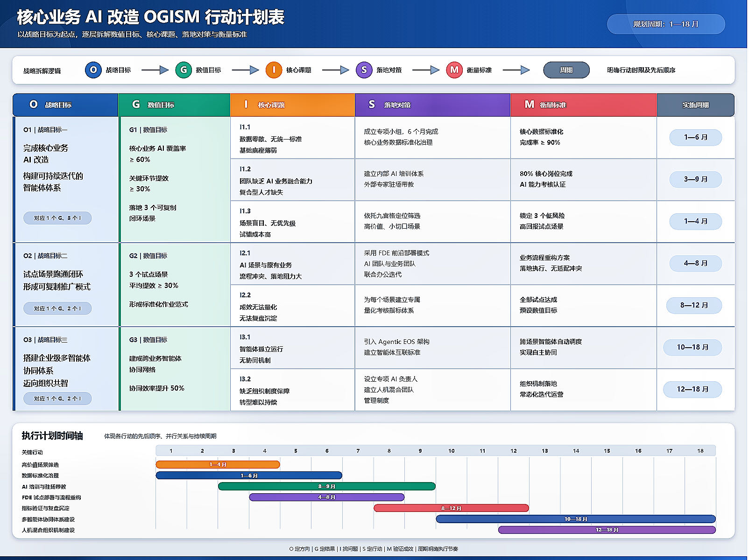Select the purple 12—18 月 timeline bar

tap(607, 530)
